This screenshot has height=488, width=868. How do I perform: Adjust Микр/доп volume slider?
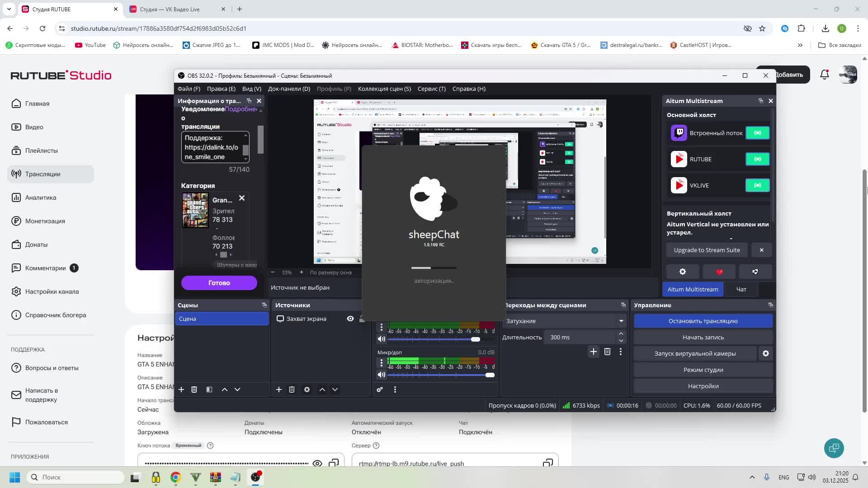tap(490, 375)
